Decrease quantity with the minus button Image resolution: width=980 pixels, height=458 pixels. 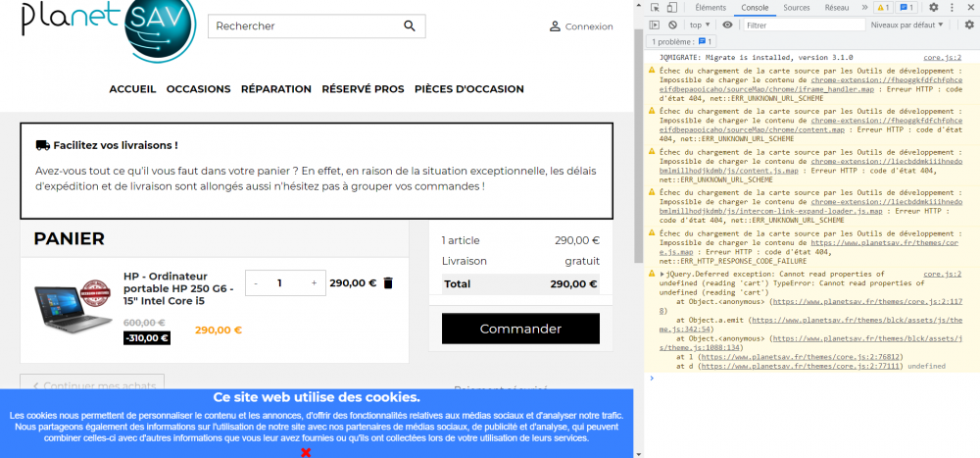point(256,282)
